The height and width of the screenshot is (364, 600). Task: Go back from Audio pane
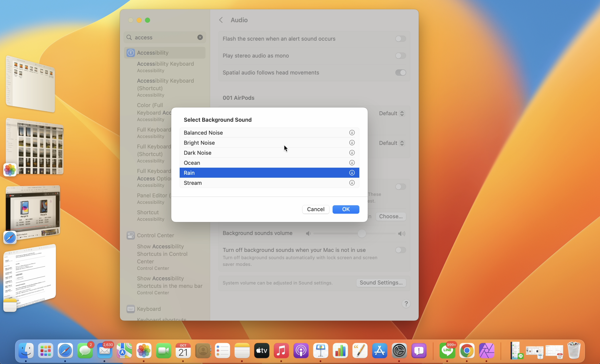click(221, 20)
